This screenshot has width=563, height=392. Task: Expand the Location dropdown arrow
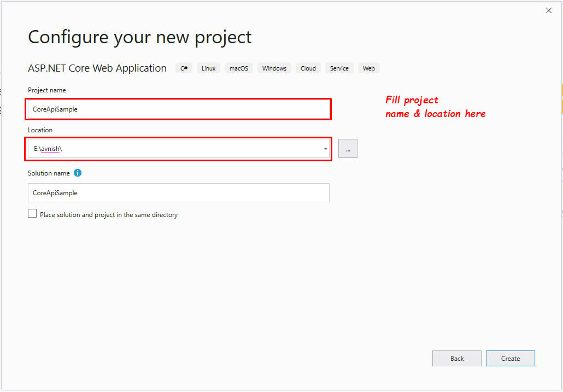(325, 149)
